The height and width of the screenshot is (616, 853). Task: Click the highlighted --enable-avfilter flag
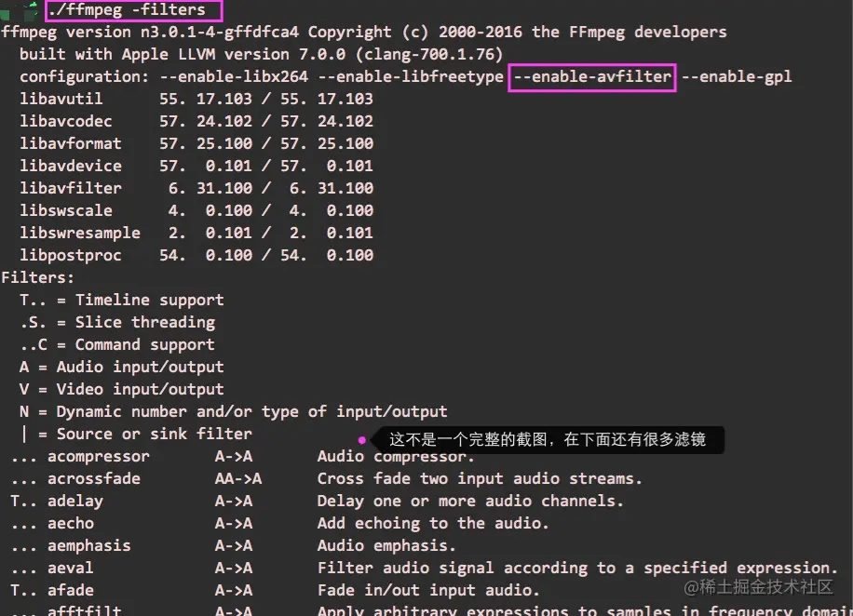tap(591, 77)
